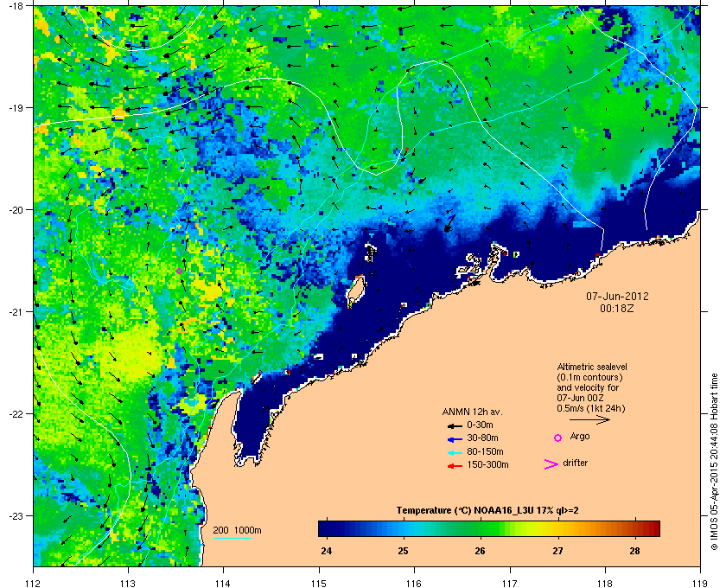Image resolution: width=726 pixels, height=588 pixels.
Task: Click the green 26° section of colorbar
Action: point(481,528)
